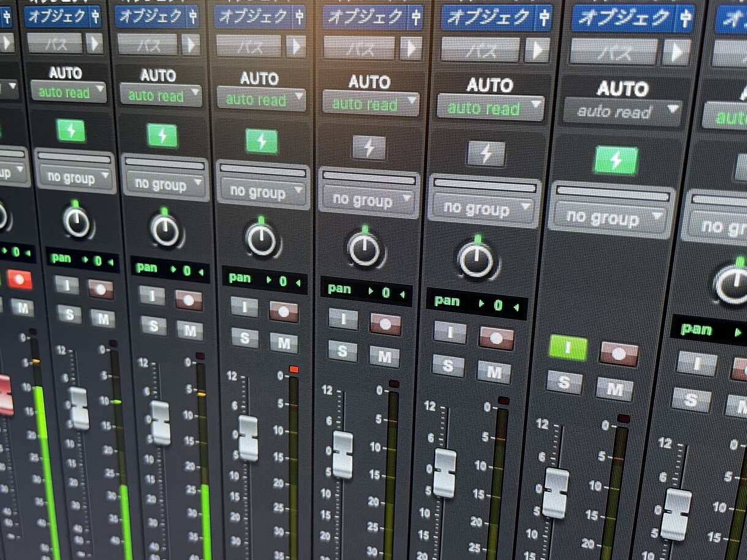This screenshot has width=747, height=560.
Task: Click green lightning icon below grayed auto read
Action: pos(615,160)
